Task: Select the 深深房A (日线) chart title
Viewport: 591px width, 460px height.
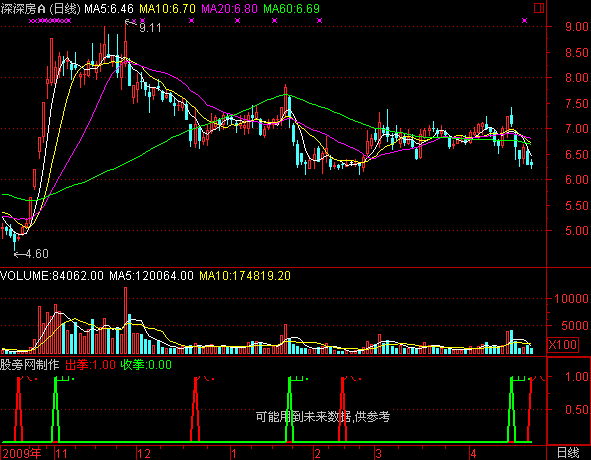Action: click(x=40, y=9)
